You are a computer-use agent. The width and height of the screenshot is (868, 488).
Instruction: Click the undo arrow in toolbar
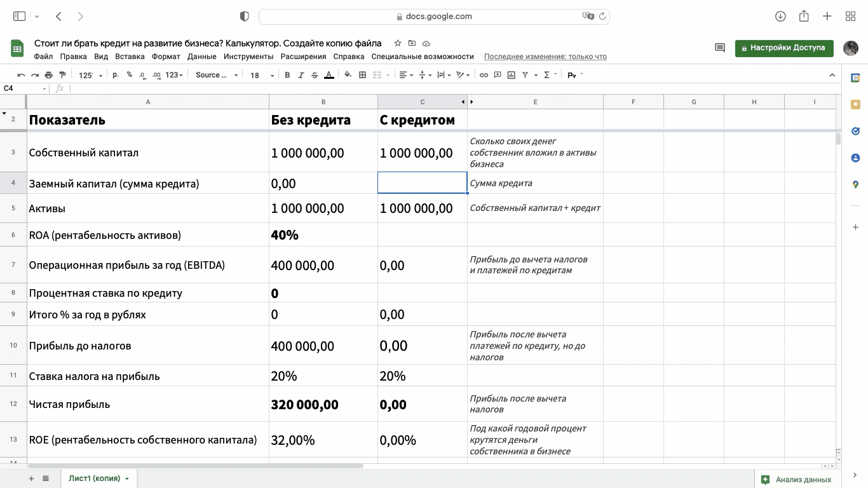tap(21, 75)
